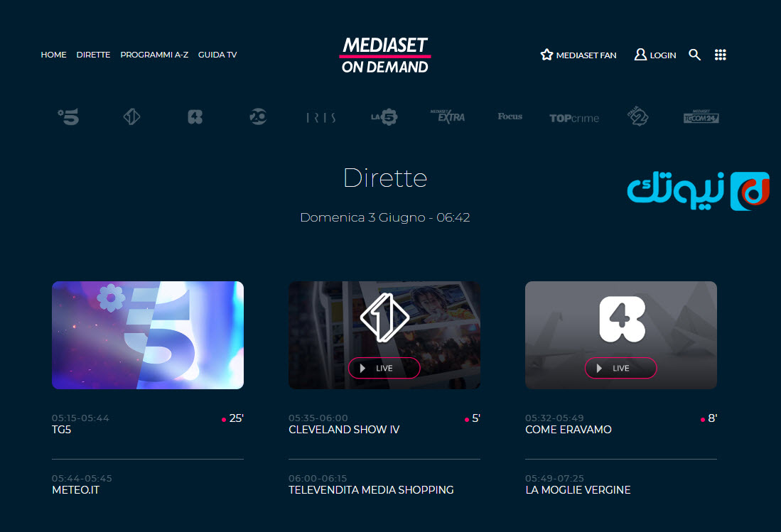Image resolution: width=781 pixels, height=532 pixels.
Task: Click the Mediaset On Demand logo
Action: pyautogui.click(x=385, y=55)
